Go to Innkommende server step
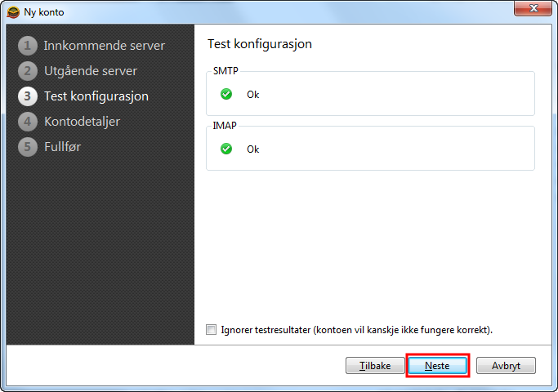This screenshot has width=558, height=392. [x=105, y=46]
